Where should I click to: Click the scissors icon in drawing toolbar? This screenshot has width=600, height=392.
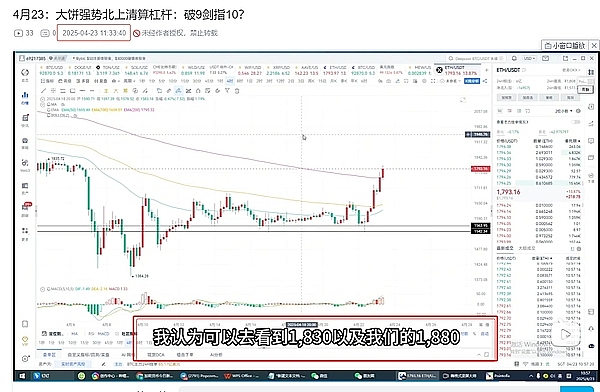(x=188, y=91)
